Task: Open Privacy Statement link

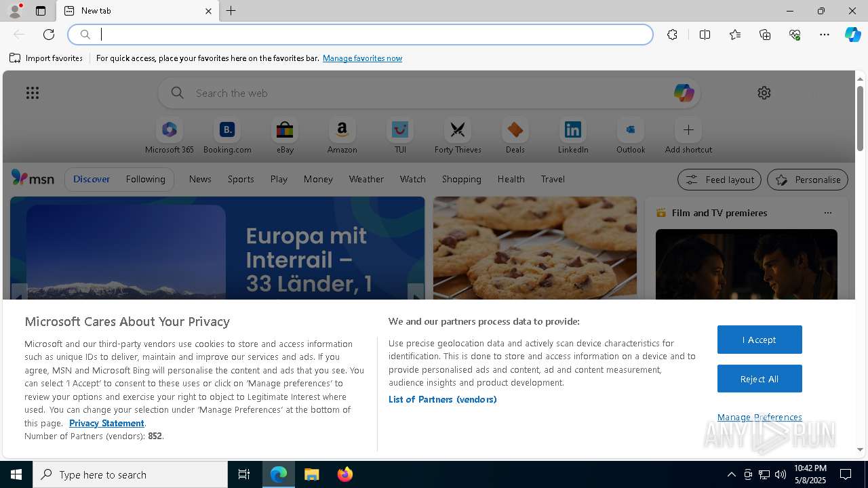Action: pos(106,423)
